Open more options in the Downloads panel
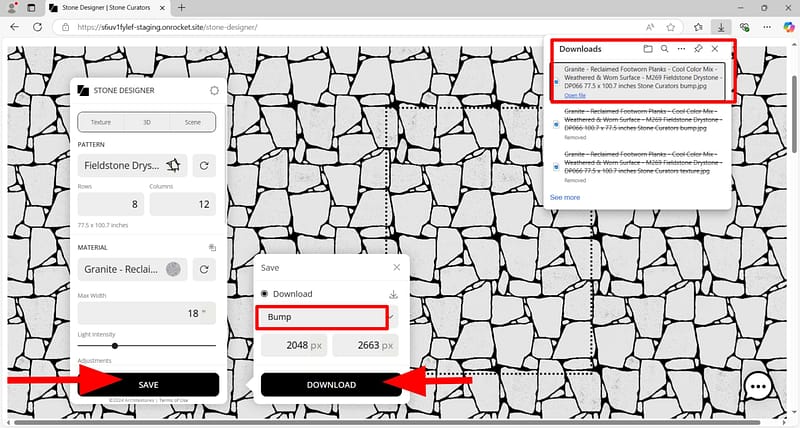This screenshot has width=800, height=428. coord(681,48)
